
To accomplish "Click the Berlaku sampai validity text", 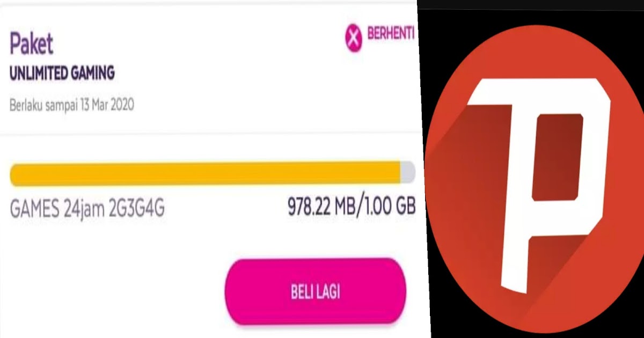I will 45,105.
